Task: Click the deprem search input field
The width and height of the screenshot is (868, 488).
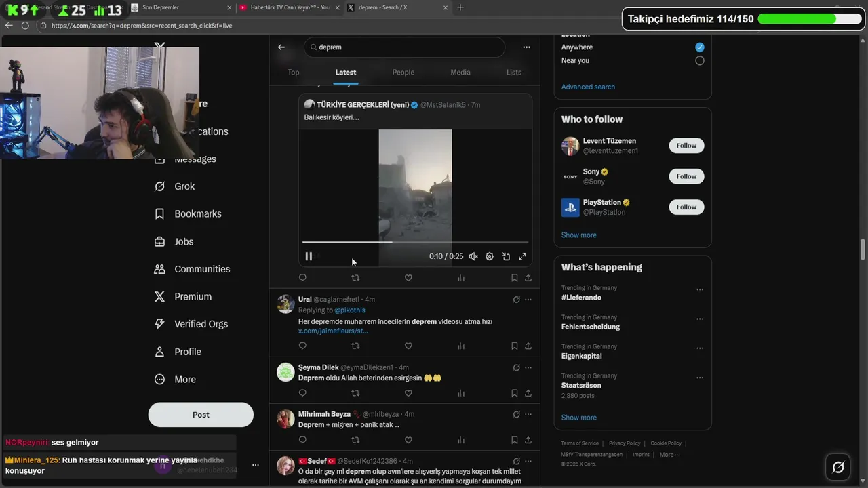Action: pos(404,47)
